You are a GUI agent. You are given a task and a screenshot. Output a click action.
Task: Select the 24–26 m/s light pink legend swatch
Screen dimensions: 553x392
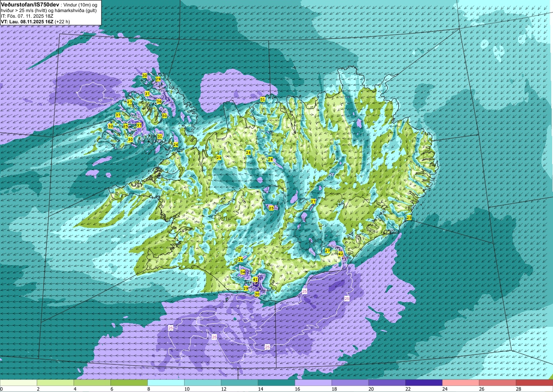coord(461,383)
